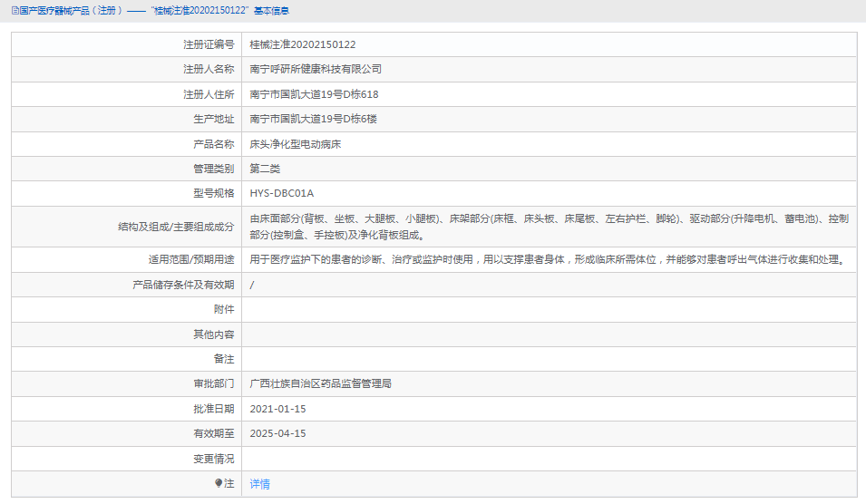Click the header title 国产医疗器械产品(注册)
866x504 pixels.
71,11
